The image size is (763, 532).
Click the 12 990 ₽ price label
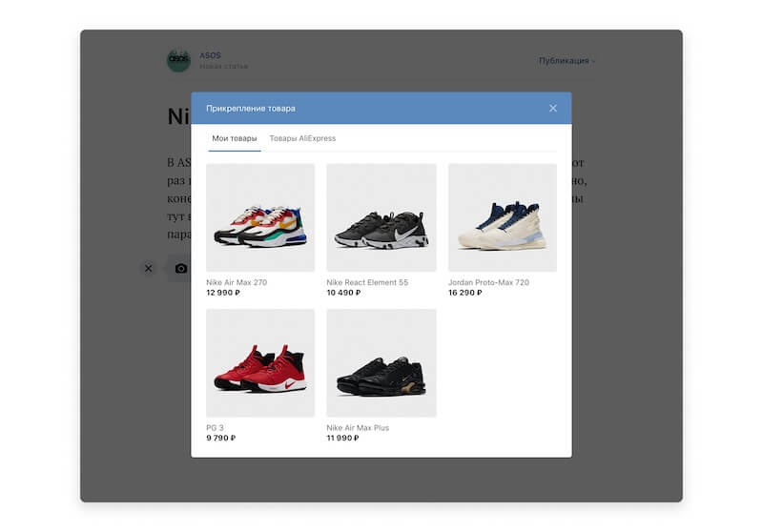[x=223, y=293]
